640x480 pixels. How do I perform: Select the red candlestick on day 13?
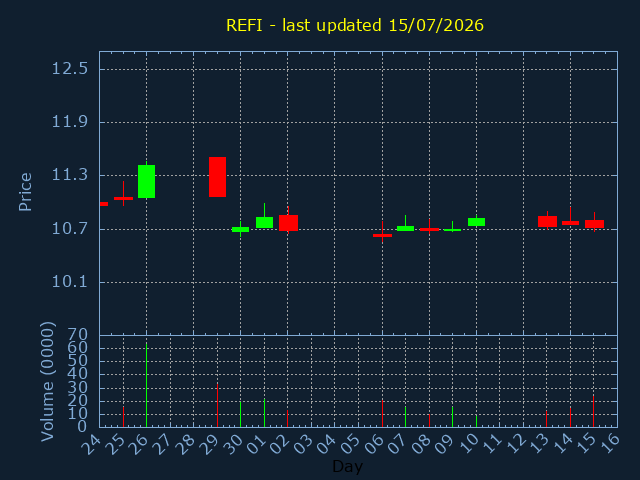coord(547,221)
